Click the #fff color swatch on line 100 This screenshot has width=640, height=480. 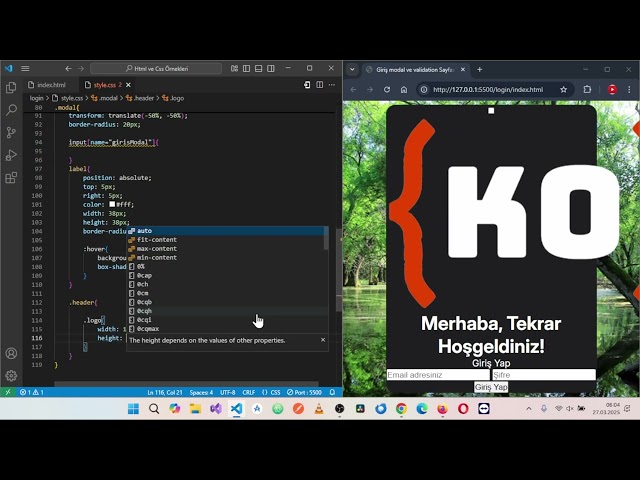click(x=113, y=204)
